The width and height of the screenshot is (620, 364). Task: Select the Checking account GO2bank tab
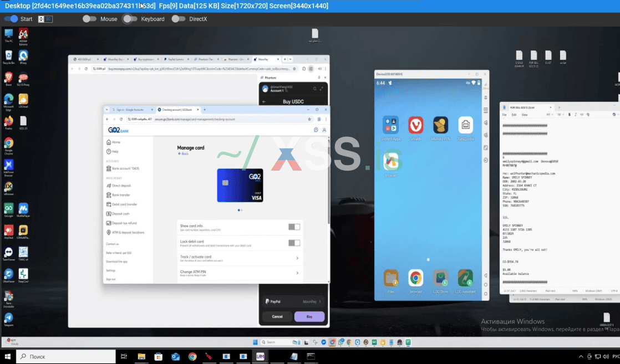click(x=179, y=110)
